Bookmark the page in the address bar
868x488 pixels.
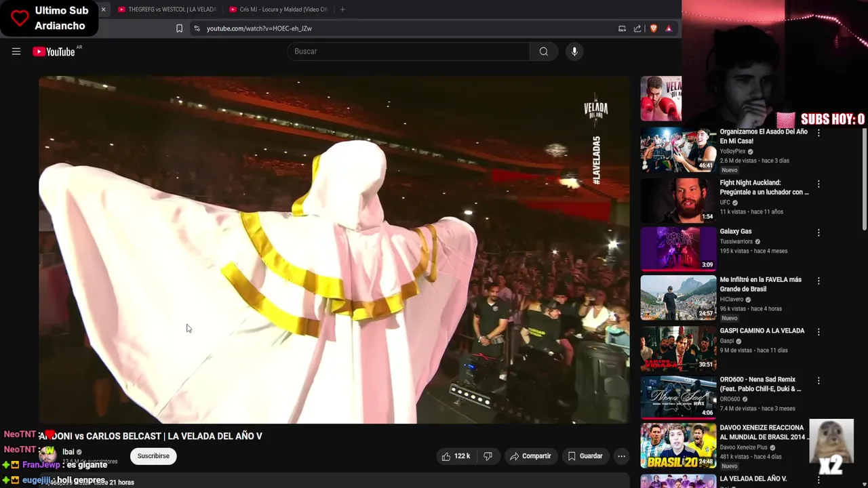(x=179, y=28)
